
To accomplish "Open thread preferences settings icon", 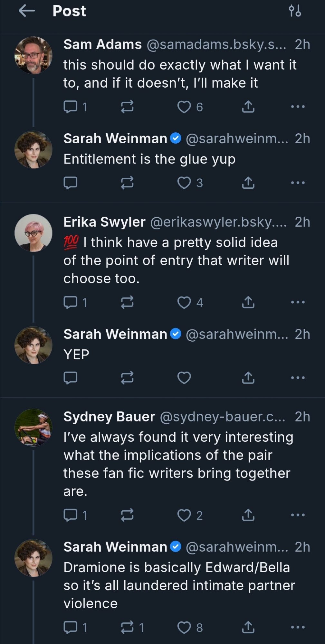I will coord(295,11).
